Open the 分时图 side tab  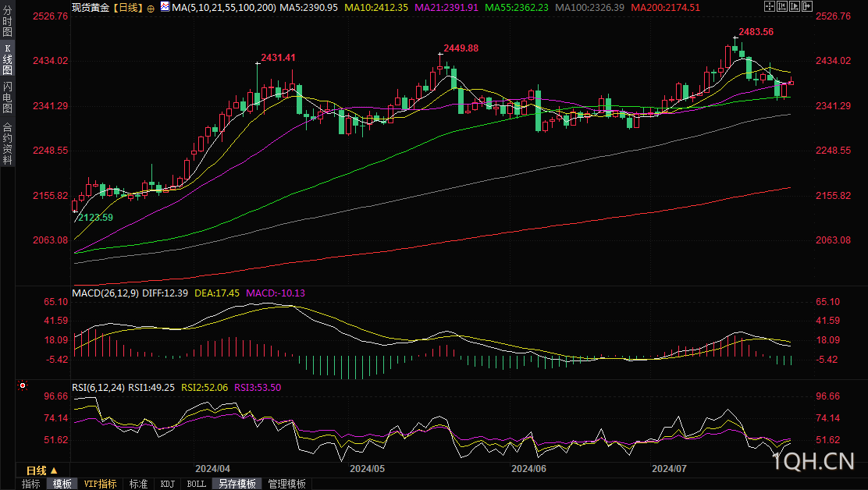[7, 21]
